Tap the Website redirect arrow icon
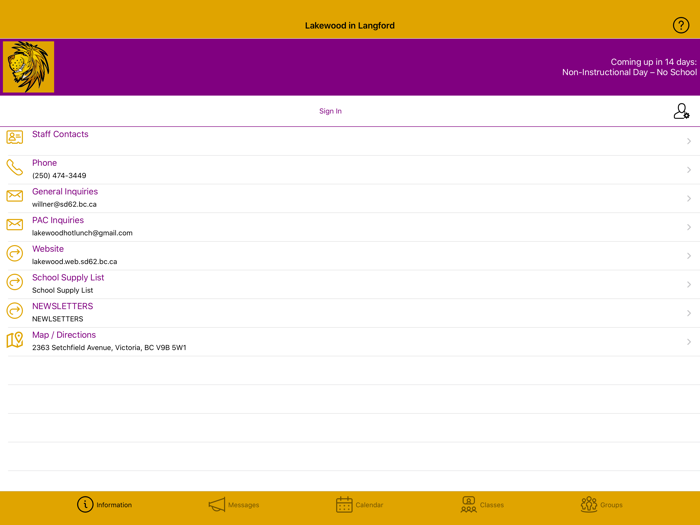The image size is (700, 525). (x=15, y=253)
